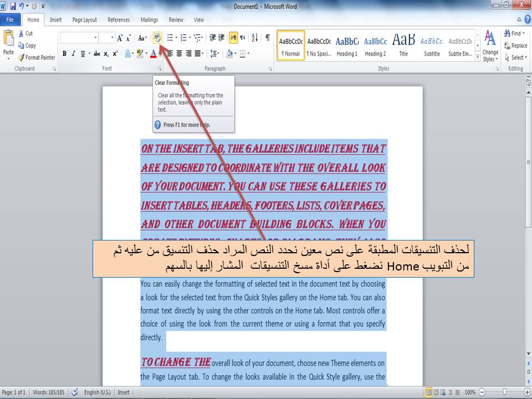
Task: Apply the No Spacing style
Action: (x=319, y=46)
